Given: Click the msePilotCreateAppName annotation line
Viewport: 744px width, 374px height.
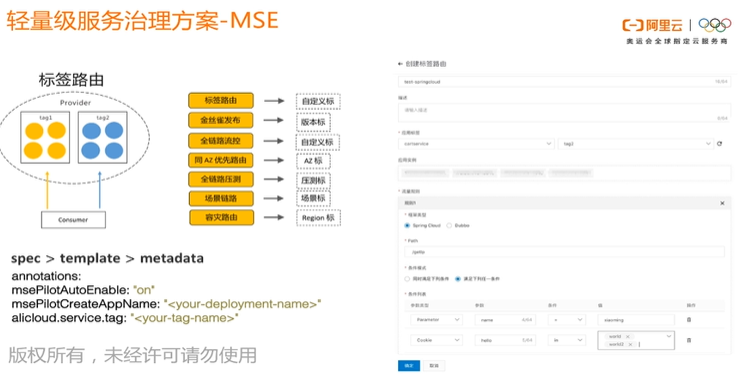Looking at the screenshot, I should (x=167, y=304).
